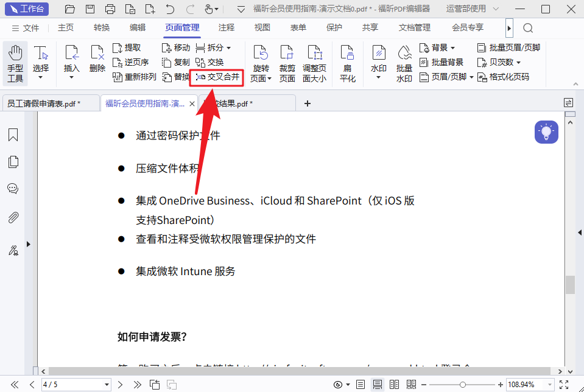Open the Bookmarks panel in the left sidebar
Viewport: 584px width, 392px height.
click(13, 135)
